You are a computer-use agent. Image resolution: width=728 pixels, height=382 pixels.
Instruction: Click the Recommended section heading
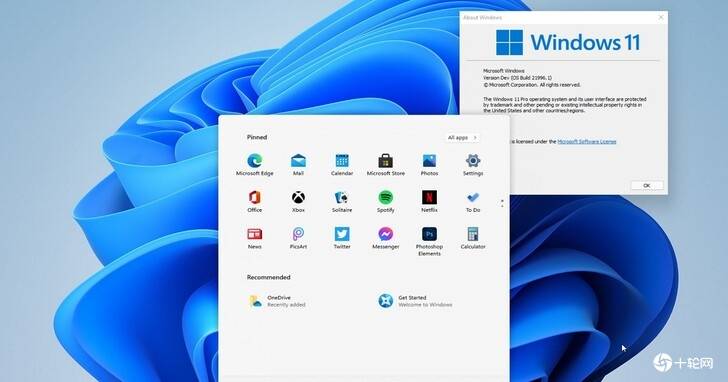(x=268, y=277)
